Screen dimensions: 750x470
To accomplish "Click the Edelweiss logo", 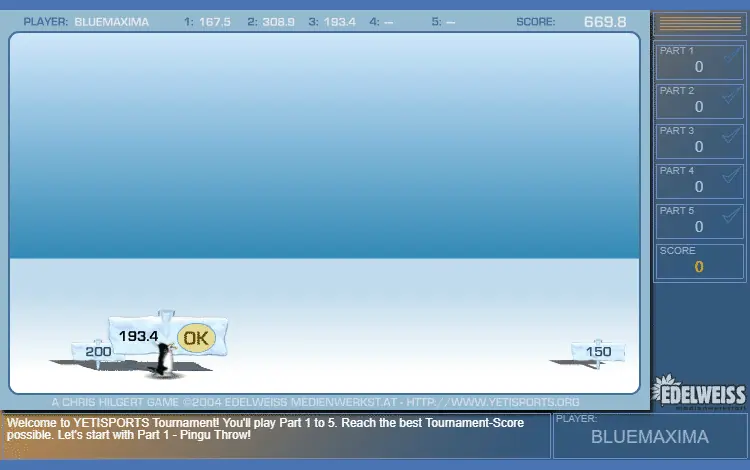I will tap(699, 393).
